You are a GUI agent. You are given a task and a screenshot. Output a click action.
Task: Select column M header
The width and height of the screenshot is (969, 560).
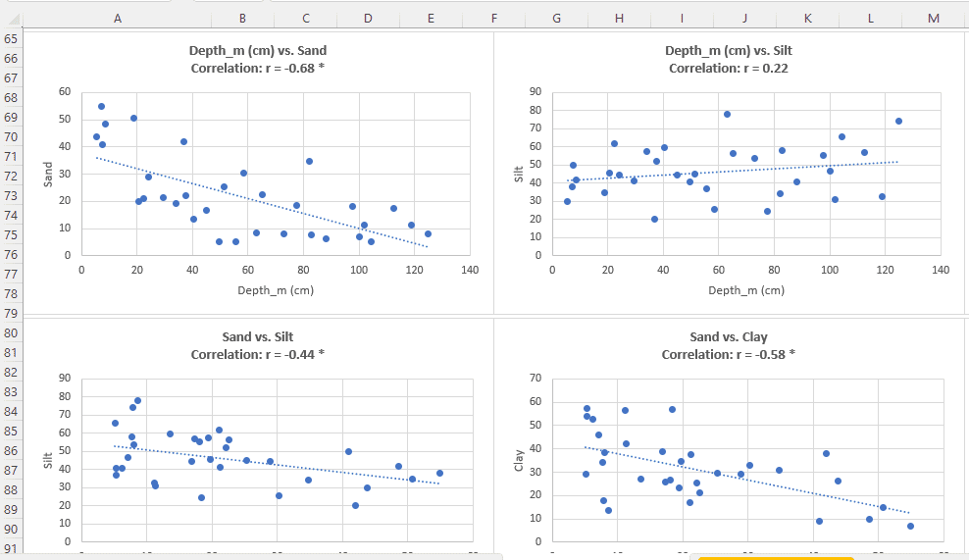(x=933, y=19)
